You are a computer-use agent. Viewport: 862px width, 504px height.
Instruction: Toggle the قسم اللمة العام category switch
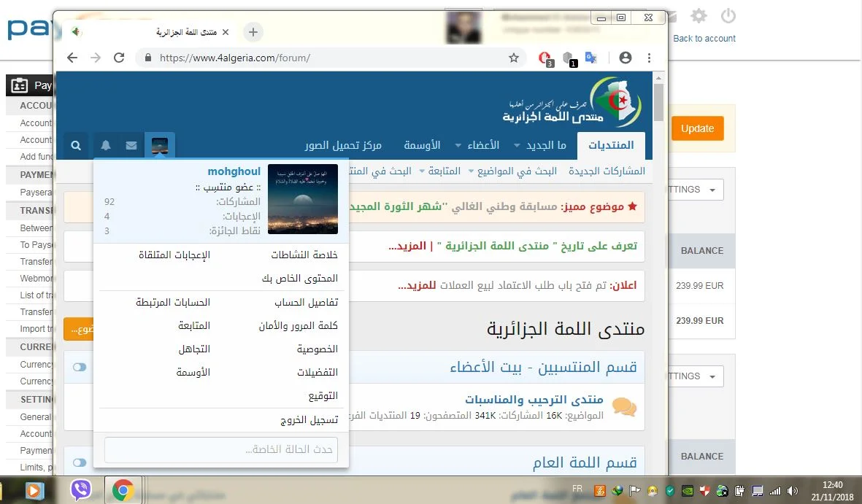click(x=80, y=462)
